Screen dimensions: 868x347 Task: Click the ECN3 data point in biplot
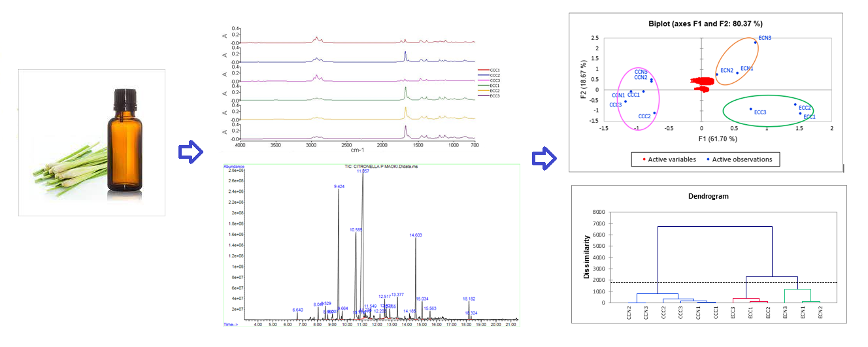(755, 42)
